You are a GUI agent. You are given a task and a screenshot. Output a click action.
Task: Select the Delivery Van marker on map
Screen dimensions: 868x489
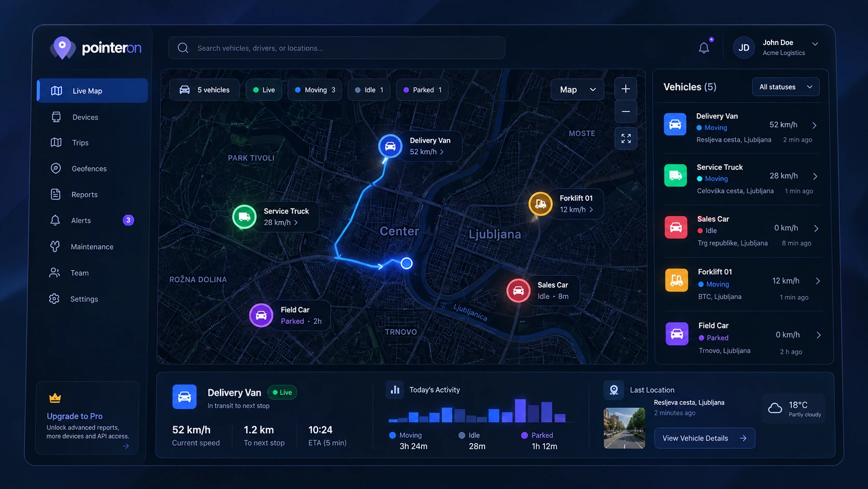(390, 147)
